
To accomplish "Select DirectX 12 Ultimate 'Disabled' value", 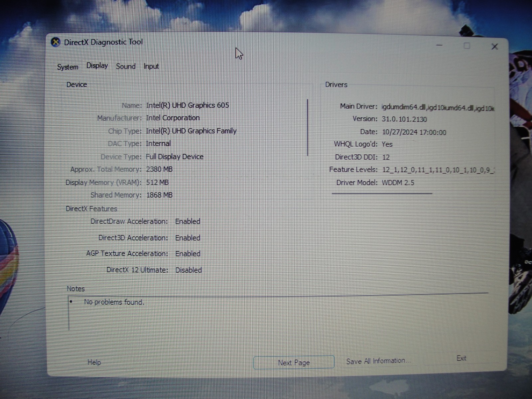I will click(189, 270).
